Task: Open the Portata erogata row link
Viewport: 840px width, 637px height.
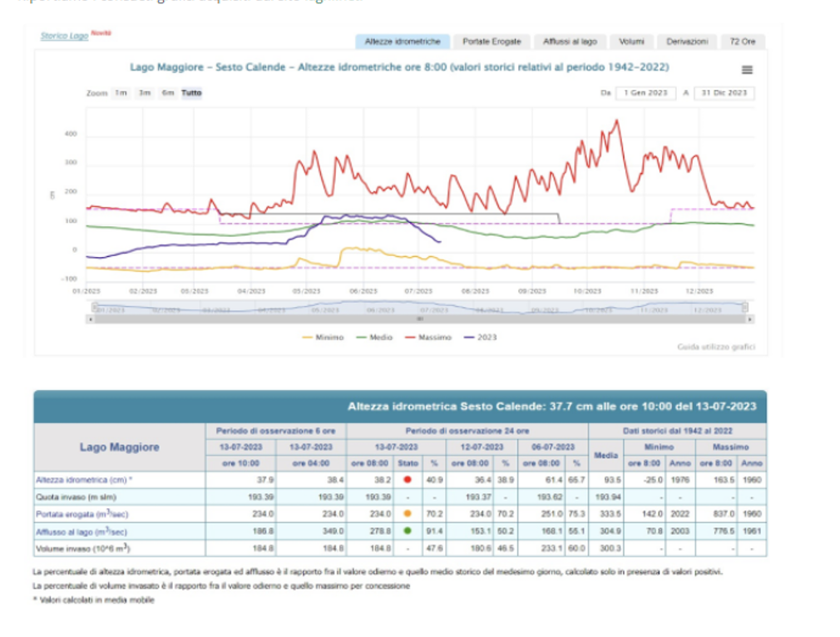Action: [82, 514]
